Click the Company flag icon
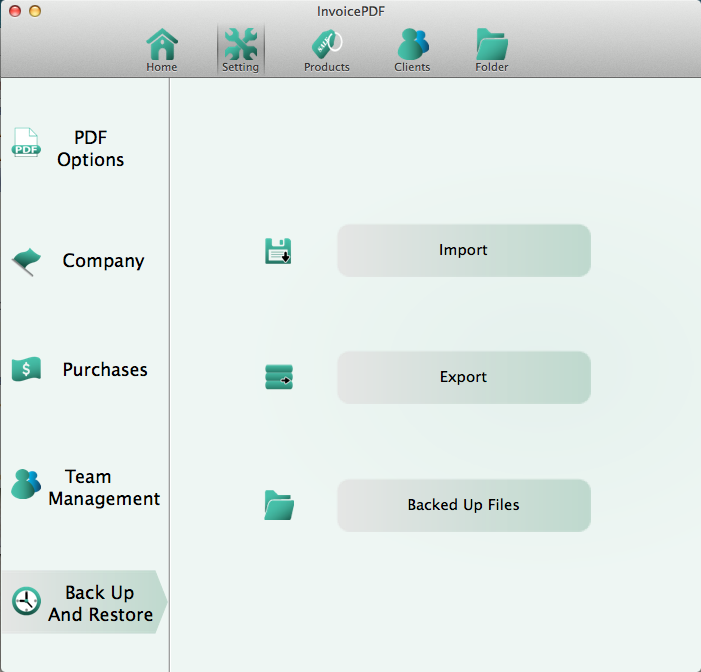Image resolution: width=701 pixels, height=672 pixels. click(x=26, y=262)
